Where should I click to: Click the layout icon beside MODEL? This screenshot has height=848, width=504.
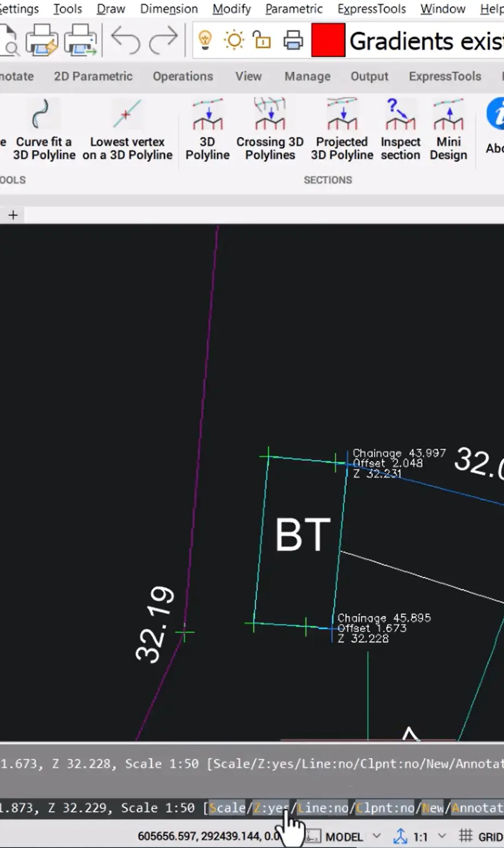point(314,837)
